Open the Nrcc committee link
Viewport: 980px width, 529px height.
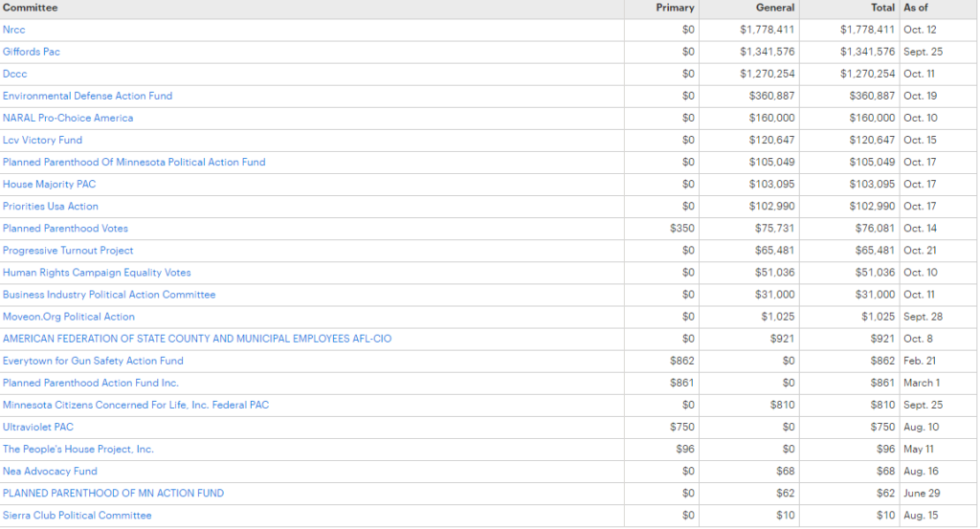tap(14, 30)
